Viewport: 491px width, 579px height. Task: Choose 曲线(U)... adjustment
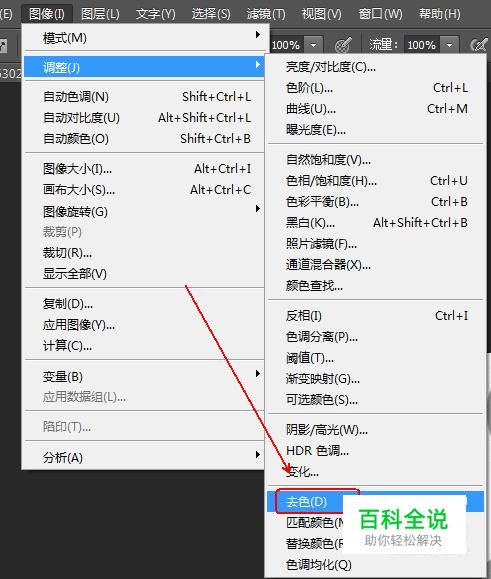[x=375, y=109]
